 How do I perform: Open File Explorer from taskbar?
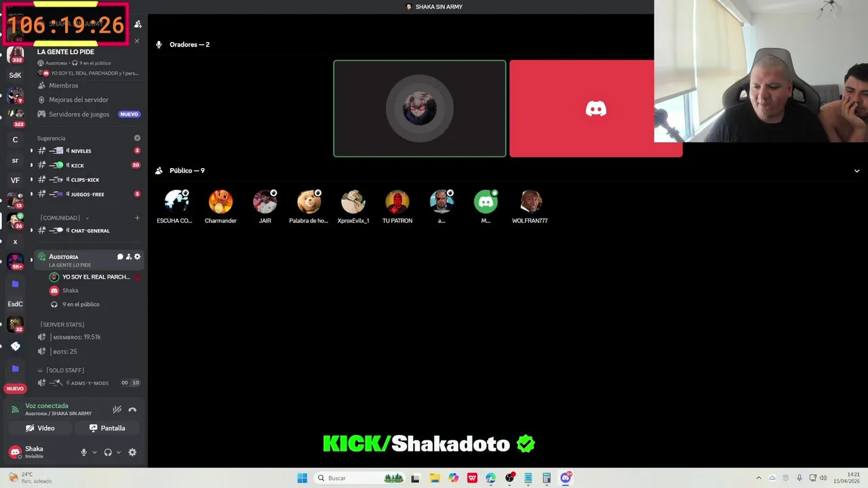[x=435, y=478]
